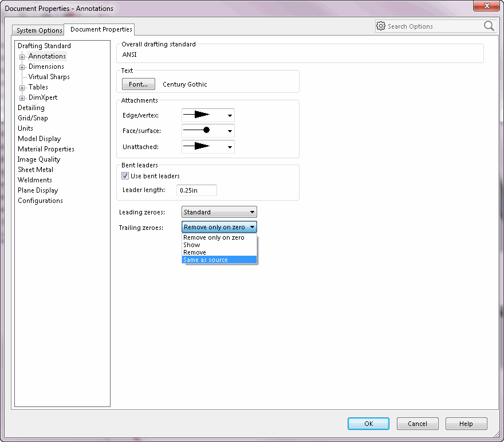Select Sheet Metal in the tree
The height and width of the screenshot is (442, 504).
[x=36, y=170]
